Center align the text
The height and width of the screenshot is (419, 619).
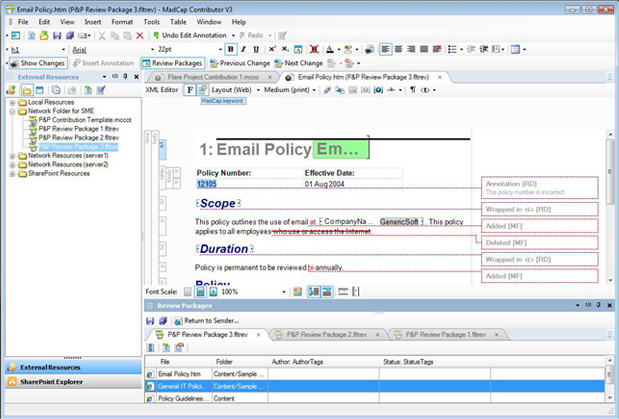pos(399,49)
